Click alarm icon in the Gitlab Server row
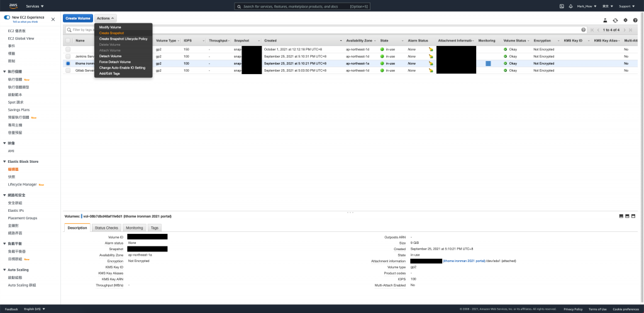 431,70
